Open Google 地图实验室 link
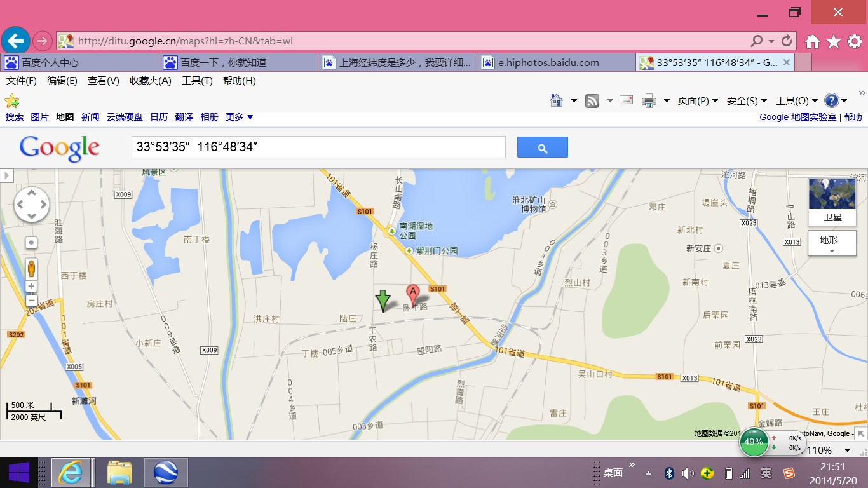 [x=798, y=117]
